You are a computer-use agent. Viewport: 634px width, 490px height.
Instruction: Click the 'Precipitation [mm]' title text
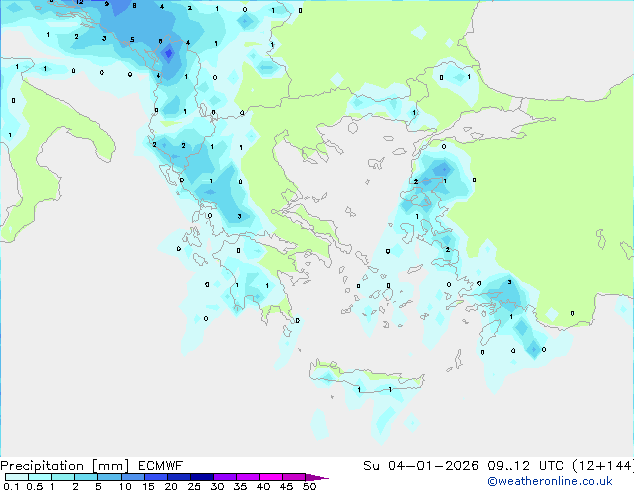(x=65, y=466)
